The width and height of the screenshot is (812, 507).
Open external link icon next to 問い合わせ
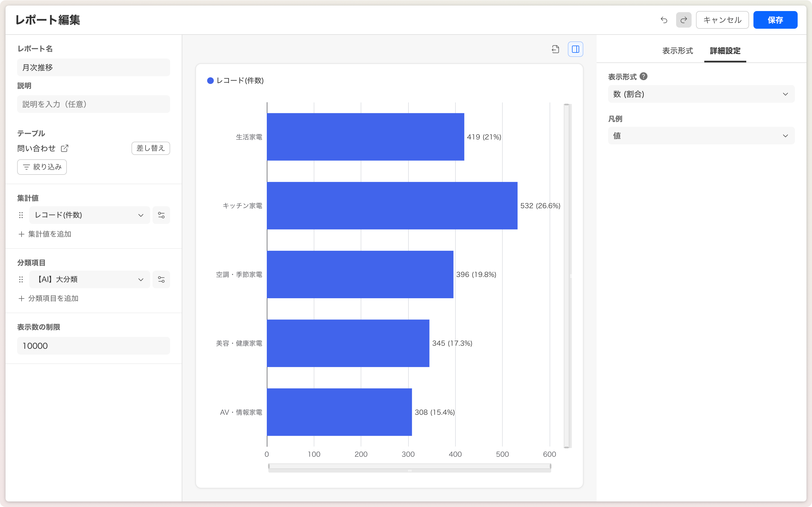65,148
